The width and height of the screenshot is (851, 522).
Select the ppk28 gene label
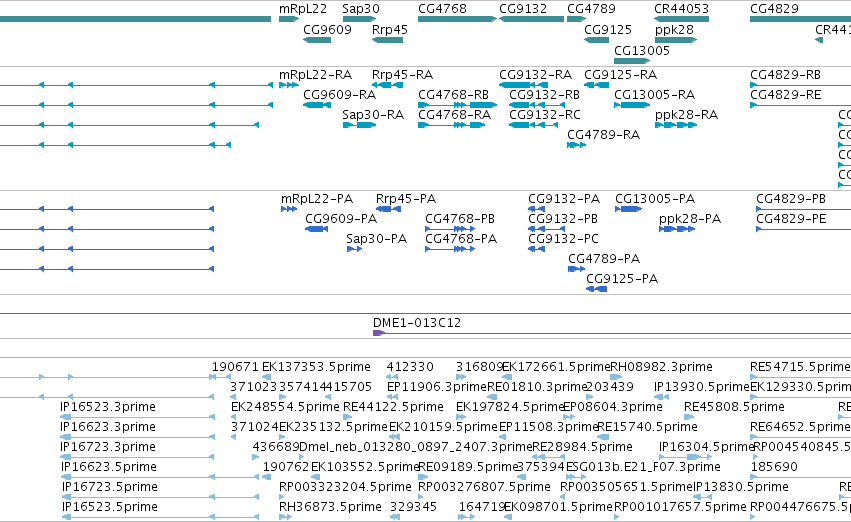click(674, 30)
